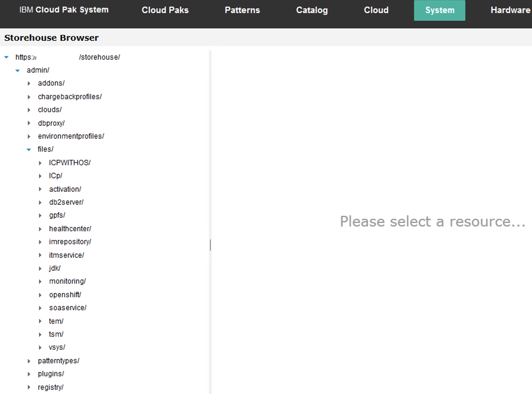The width and height of the screenshot is (532, 394).
Task: Select the storehouse root URL in tree
Action: (x=68, y=57)
